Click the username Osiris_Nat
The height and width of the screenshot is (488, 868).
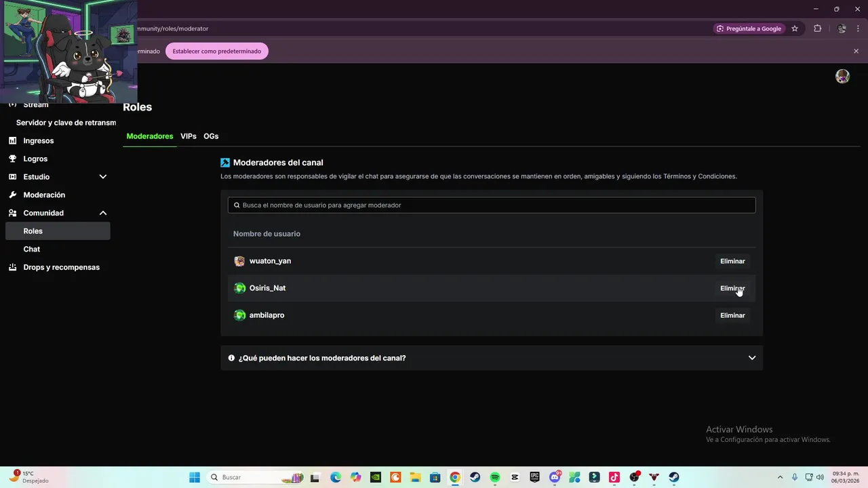tap(267, 288)
